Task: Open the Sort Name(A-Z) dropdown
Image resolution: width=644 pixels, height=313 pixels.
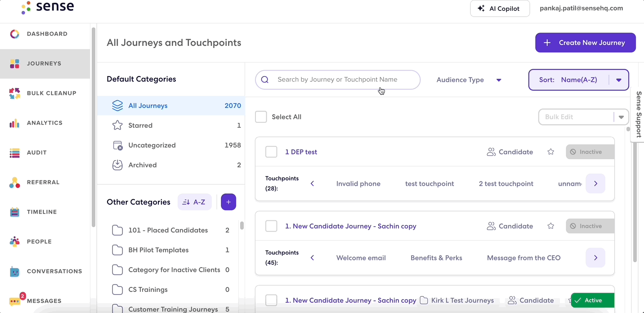Action: click(578, 80)
